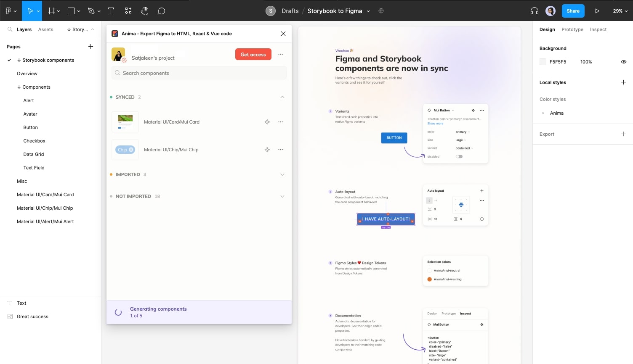Toggle background visibility eye icon

click(623, 62)
